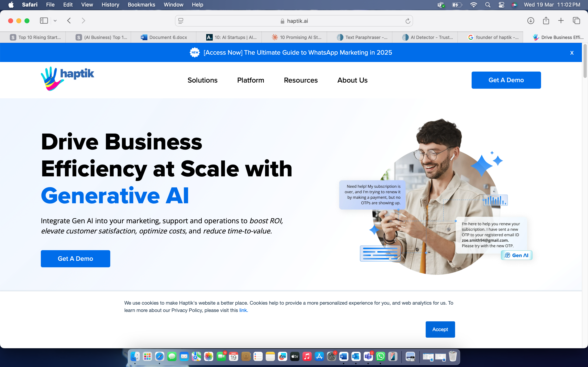Screen dimensions: 588x367
Task: Expand the sidebar dropdown chevron
Action: point(55,21)
